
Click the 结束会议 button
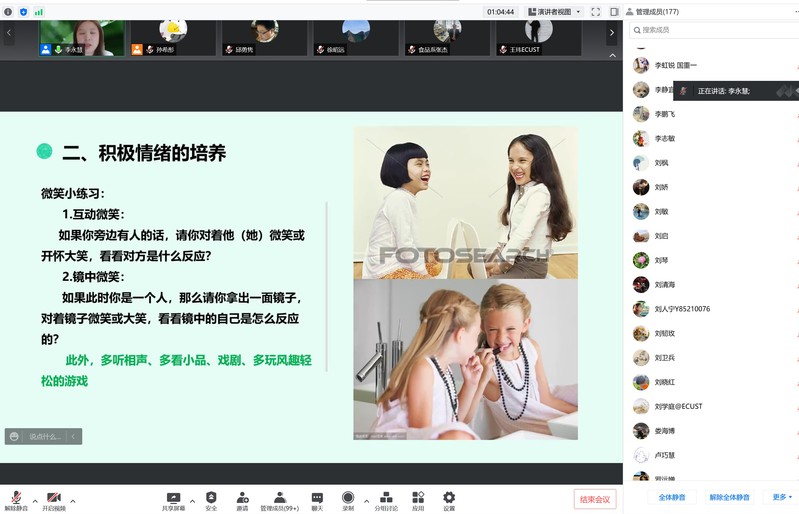coord(594,499)
